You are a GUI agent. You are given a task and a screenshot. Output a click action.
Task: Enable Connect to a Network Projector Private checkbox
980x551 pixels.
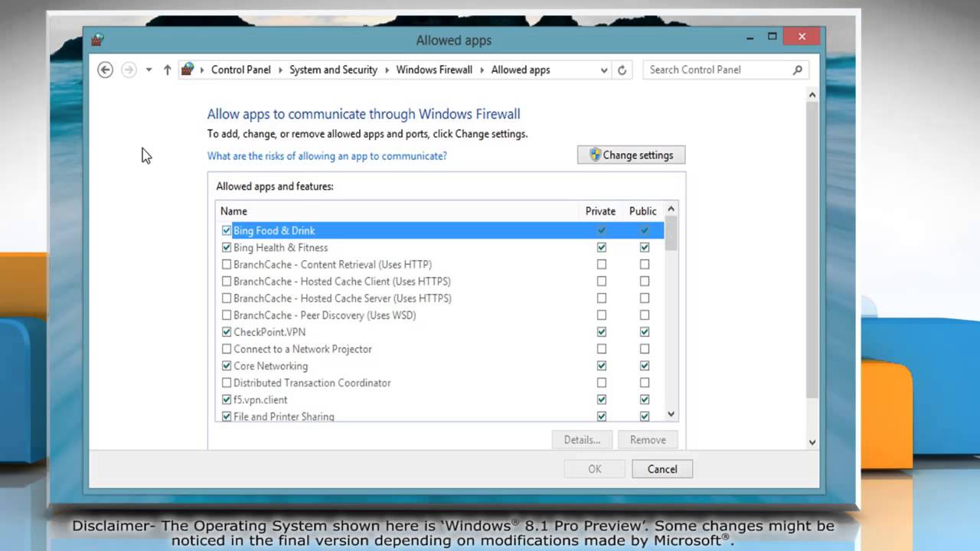pos(602,349)
